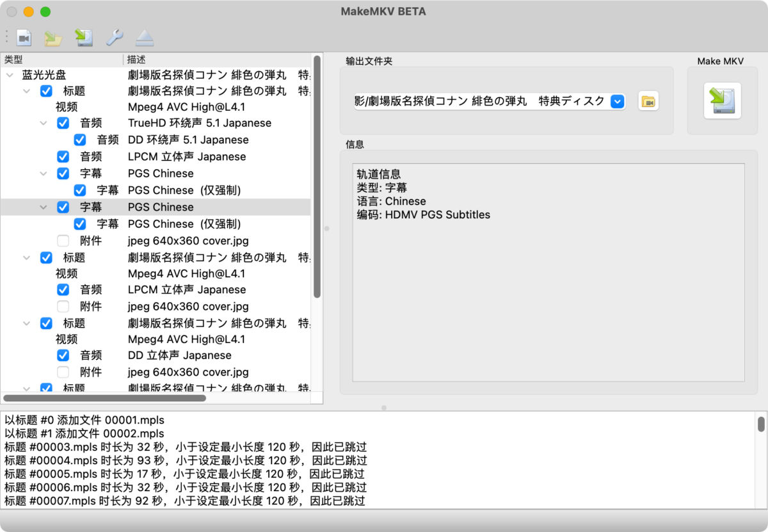Uncheck the 标题 containing the TrueHD audio track
This screenshot has width=768, height=532.
coord(46,91)
